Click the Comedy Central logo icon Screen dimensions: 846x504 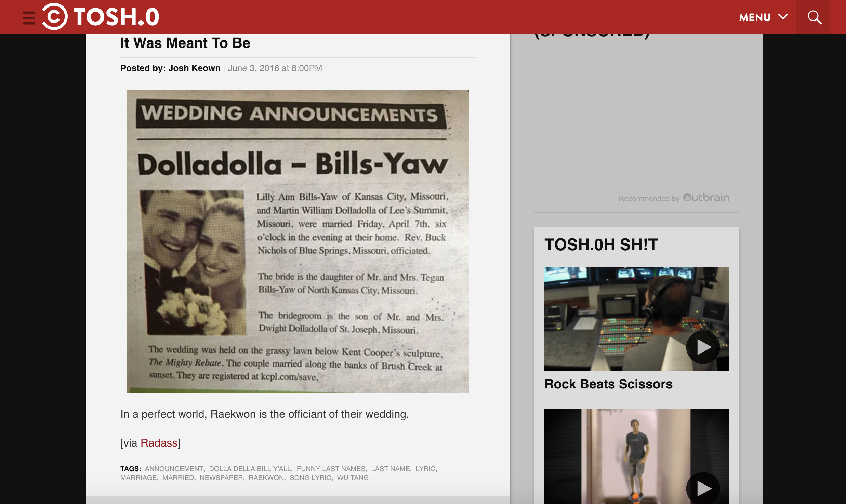[x=55, y=16]
